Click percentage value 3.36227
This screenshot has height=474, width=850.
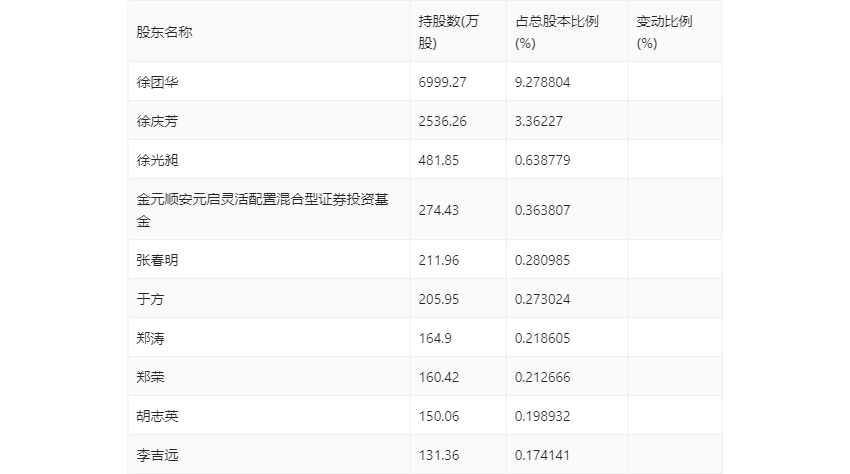[x=539, y=121]
